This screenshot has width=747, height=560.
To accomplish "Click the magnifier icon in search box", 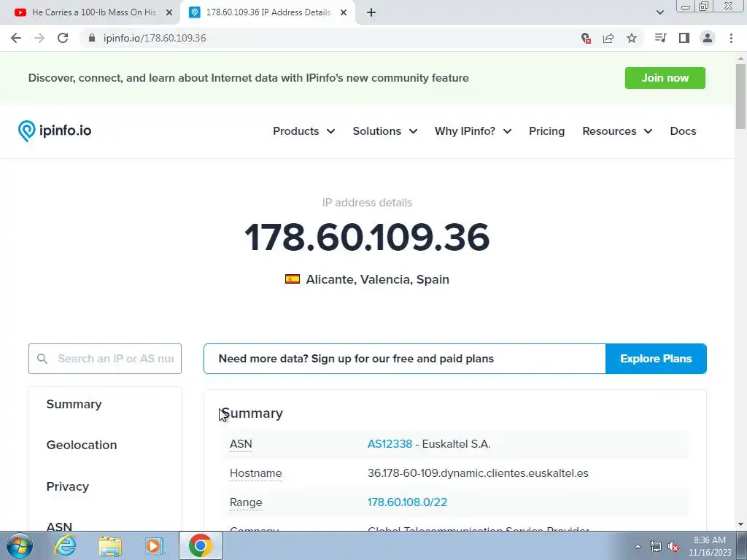I will [42, 359].
